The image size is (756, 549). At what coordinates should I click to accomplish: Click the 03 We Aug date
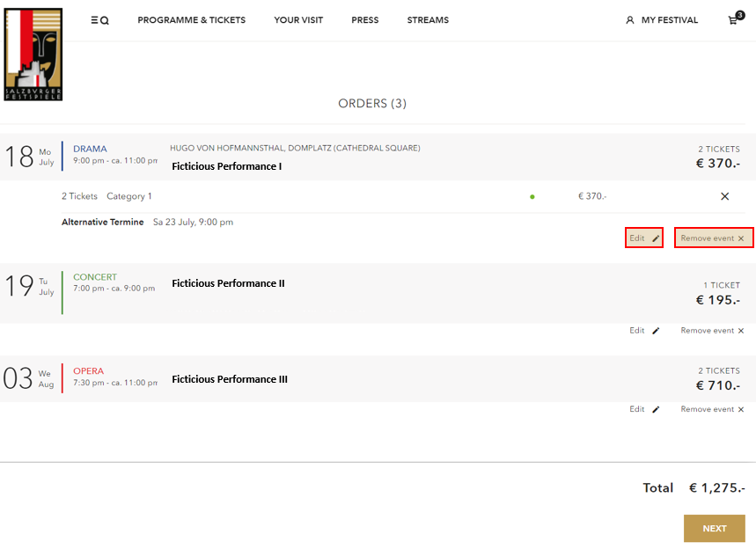(28, 378)
